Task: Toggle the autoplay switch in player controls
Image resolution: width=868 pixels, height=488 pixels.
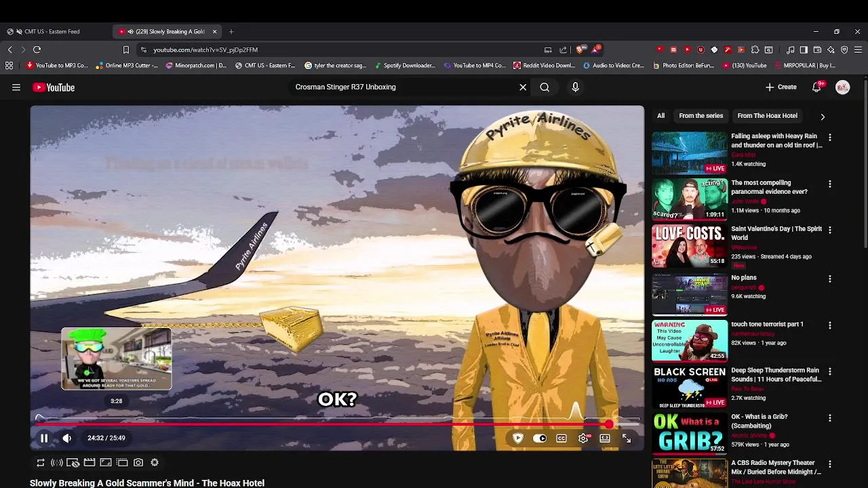Action: 540,439
